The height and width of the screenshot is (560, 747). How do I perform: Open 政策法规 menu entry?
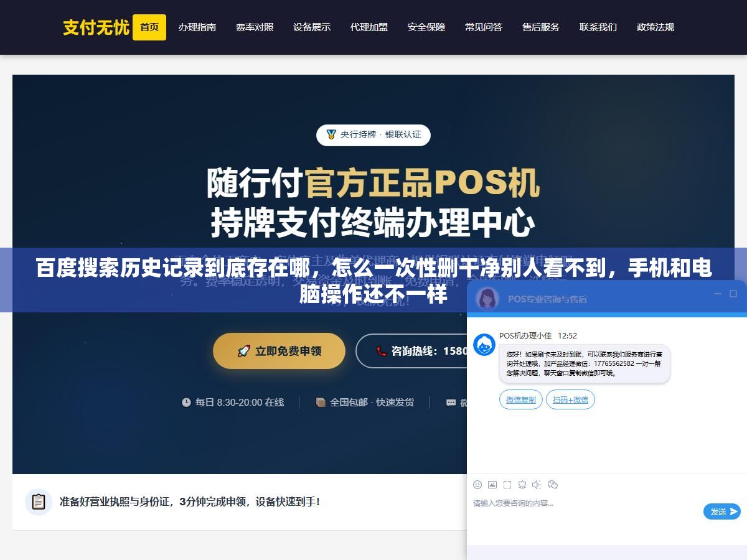pyautogui.click(x=655, y=27)
